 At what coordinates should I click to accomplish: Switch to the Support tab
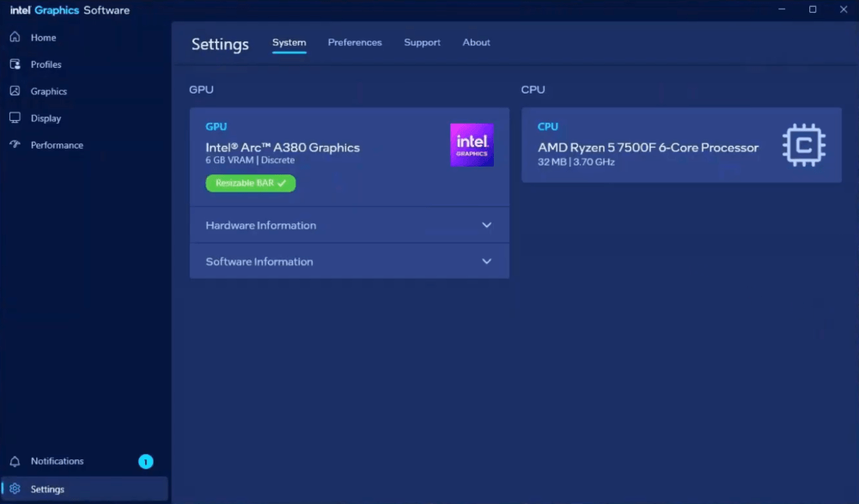point(422,42)
